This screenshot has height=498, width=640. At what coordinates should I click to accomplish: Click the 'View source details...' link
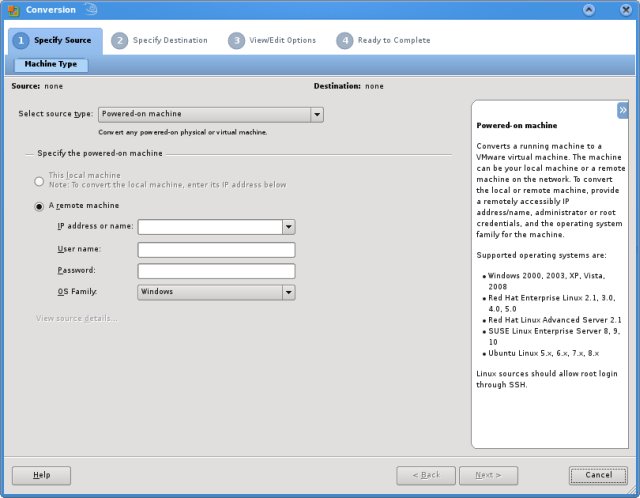click(x=76, y=319)
